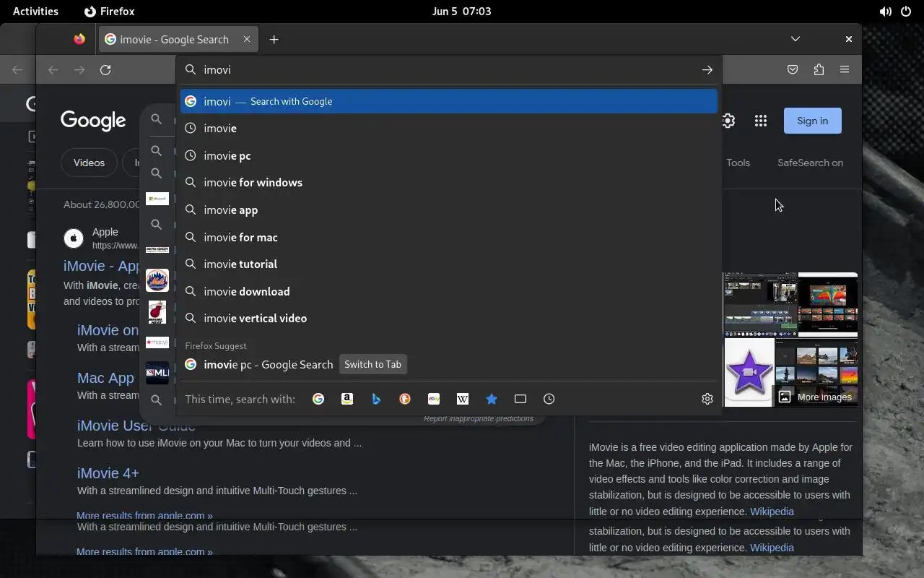Select suggestion 'imovie vertical video'
This screenshot has width=924, height=578.
(x=449, y=318)
